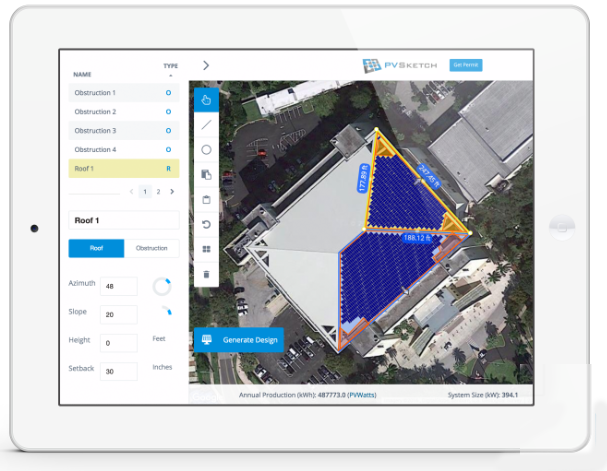Select the circle drawing tool
Image resolution: width=607 pixels, height=471 pixels.
click(206, 150)
